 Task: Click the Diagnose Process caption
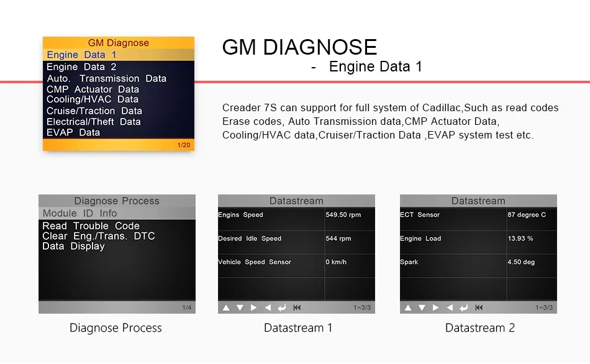116,328
